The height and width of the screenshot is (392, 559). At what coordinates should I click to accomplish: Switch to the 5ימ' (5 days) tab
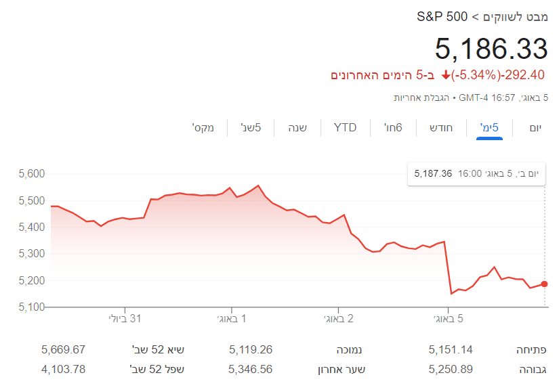[489, 127]
